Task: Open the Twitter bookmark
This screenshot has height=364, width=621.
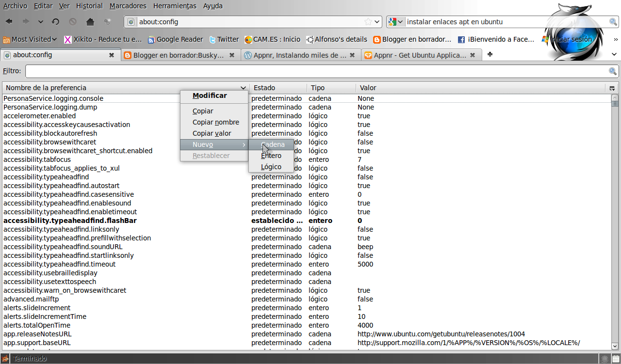Action: [x=224, y=39]
